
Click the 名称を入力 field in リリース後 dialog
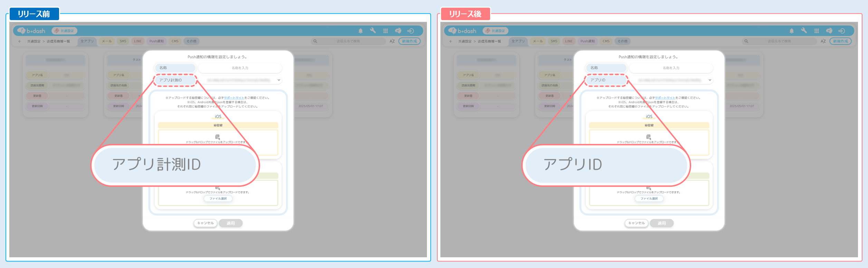pos(671,68)
